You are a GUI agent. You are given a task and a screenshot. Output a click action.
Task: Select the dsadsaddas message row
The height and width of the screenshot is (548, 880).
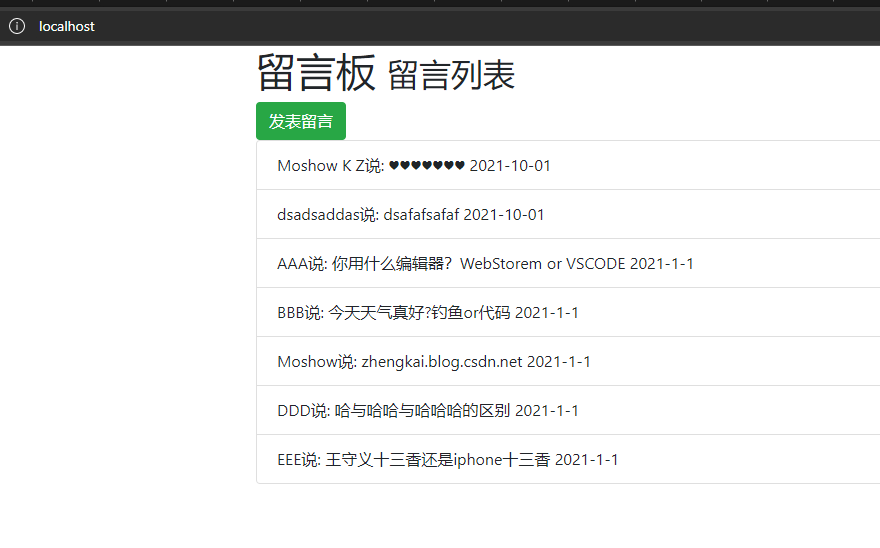[568, 214]
